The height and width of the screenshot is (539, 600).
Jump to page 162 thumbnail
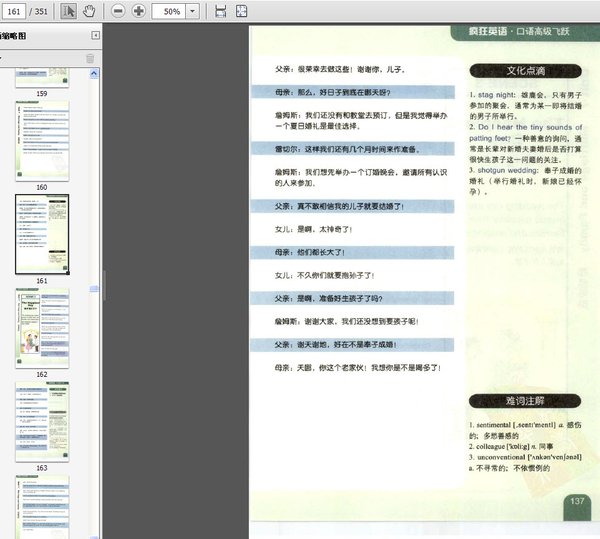42,327
